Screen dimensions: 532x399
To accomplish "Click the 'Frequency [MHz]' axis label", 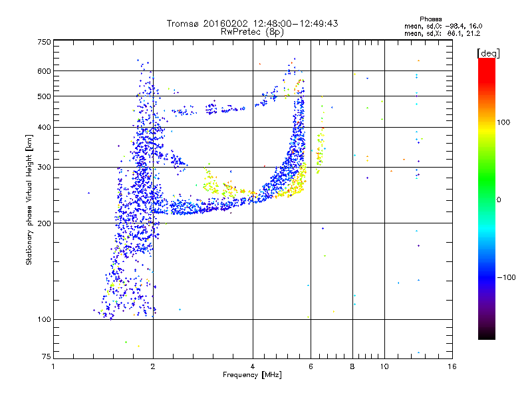I will pos(252,375).
